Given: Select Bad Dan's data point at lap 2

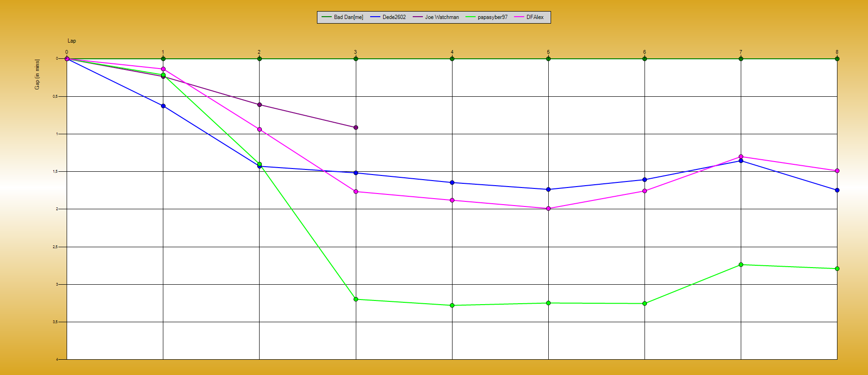Looking at the screenshot, I should click(260, 59).
